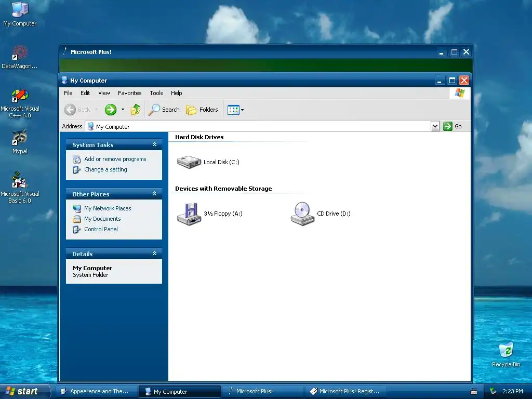
Task: Open the Edit menu
Action: click(85, 93)
